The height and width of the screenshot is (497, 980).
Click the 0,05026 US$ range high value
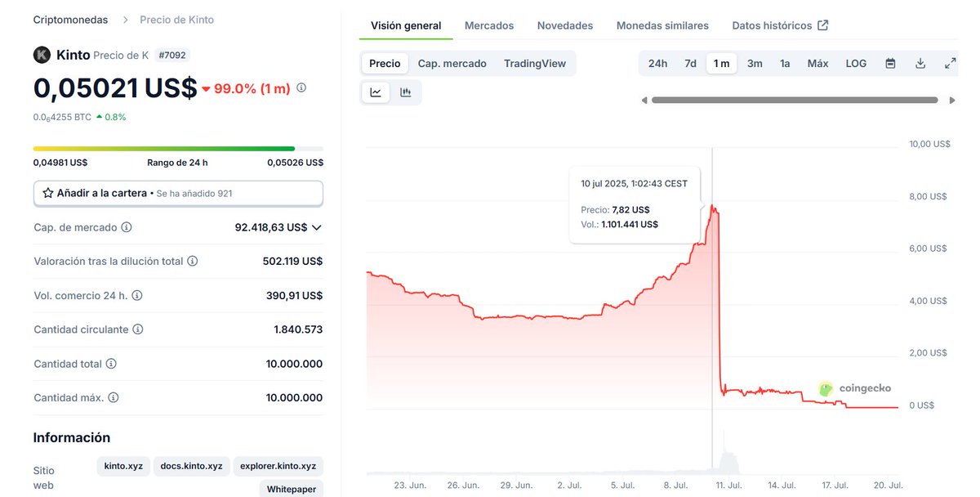tap(295, 162)
